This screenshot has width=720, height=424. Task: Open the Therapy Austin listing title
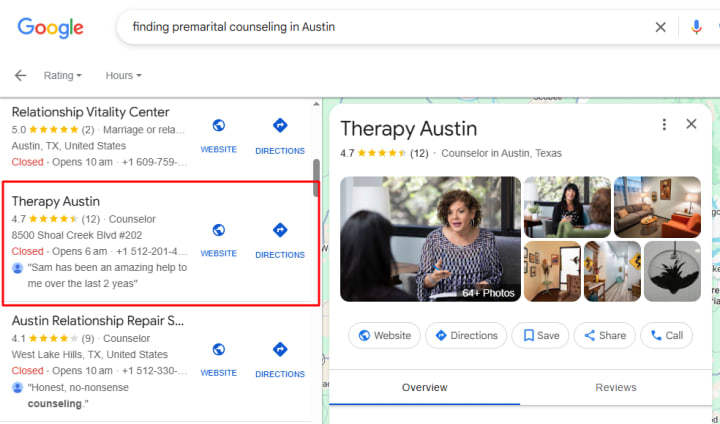tap(56, 202)
